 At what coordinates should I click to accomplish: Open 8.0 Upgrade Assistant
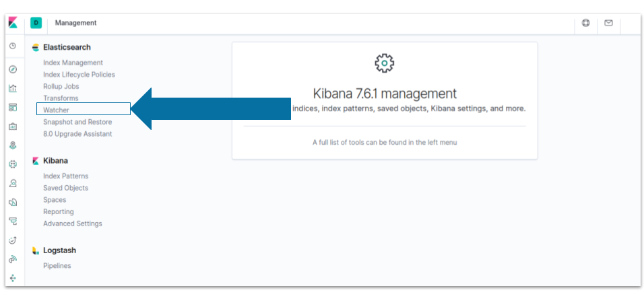(x=77, y=134)
